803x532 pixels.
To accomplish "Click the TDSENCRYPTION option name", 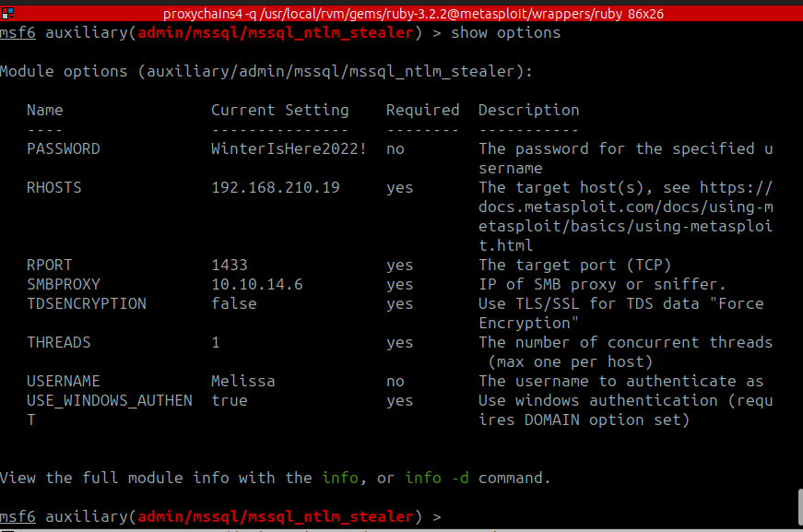I will (x=87, y=303).
